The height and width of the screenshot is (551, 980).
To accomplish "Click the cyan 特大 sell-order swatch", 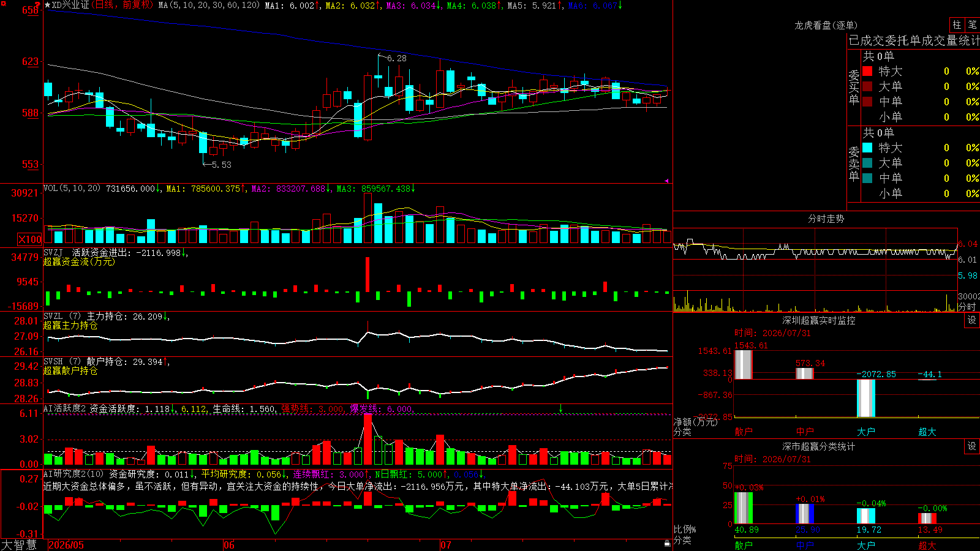I will tap(867, 148).
